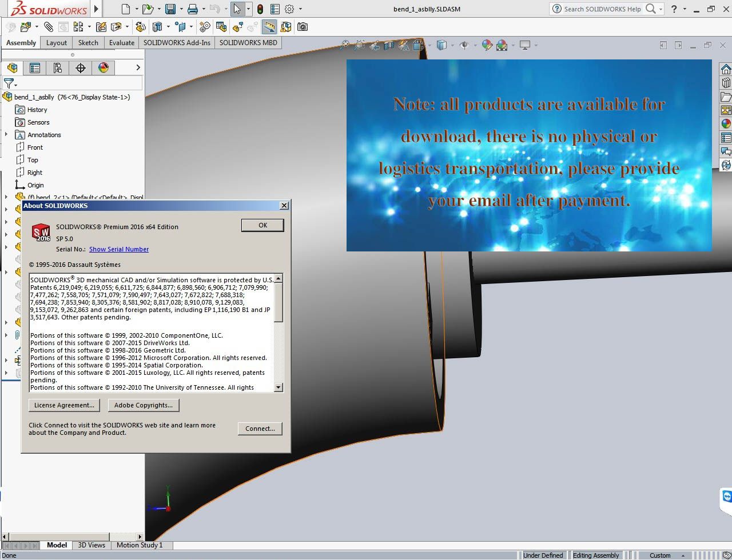Click License Agreement button
The image size is (732, 560).
pyautogui.click(x=64, y=405)
